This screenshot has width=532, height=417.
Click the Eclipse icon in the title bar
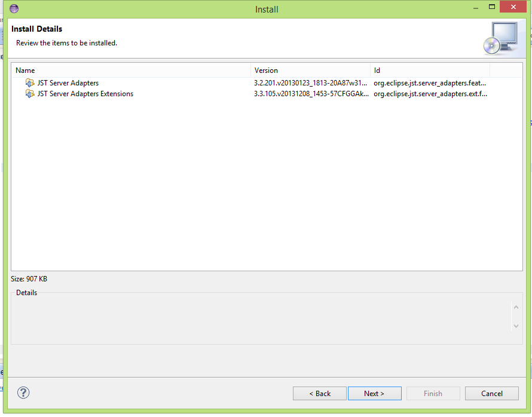pos(14,8)
